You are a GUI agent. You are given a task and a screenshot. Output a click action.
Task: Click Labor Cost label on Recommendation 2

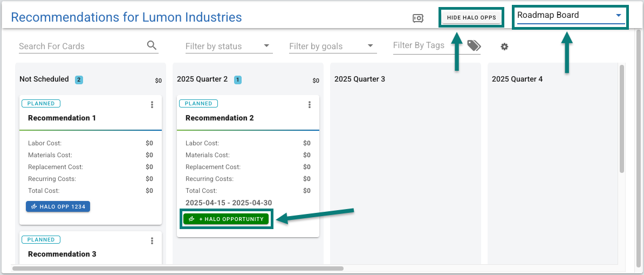[x=202, y=143]
